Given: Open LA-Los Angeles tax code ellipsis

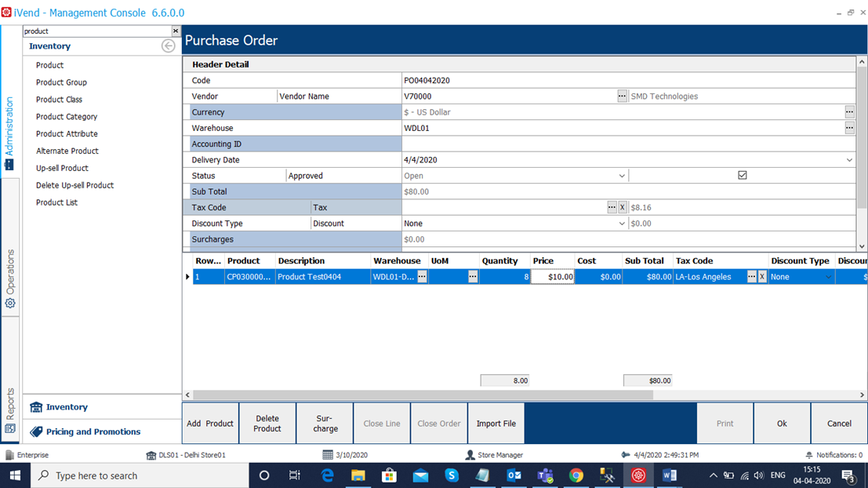Looking at the screenshot, I should [751, 276].
